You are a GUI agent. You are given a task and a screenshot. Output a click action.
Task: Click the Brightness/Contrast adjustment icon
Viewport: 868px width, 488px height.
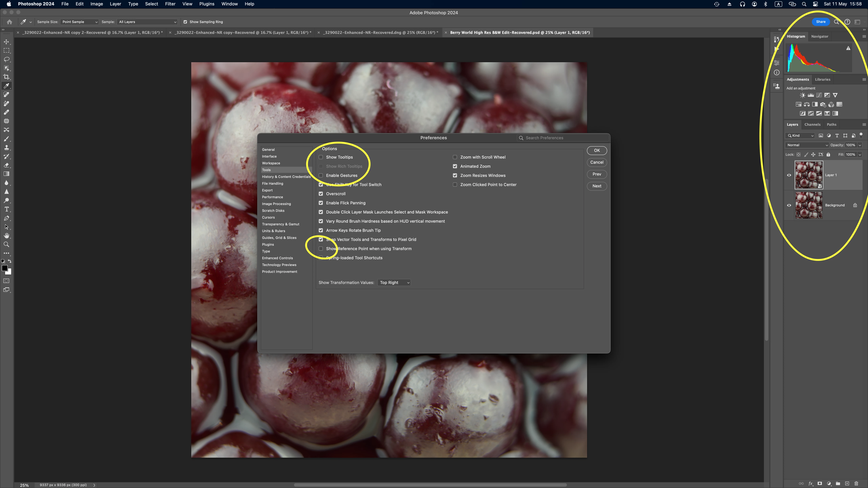803,95
